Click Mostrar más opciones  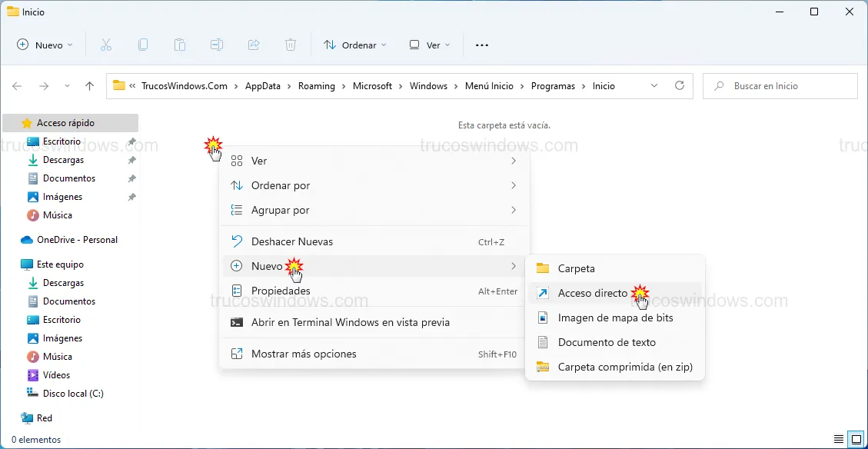point(304,354)
